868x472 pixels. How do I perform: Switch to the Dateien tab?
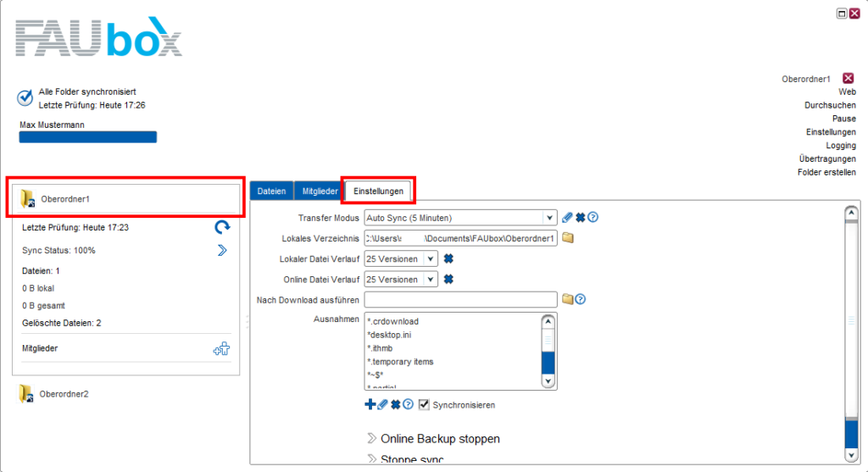point(271,192)
